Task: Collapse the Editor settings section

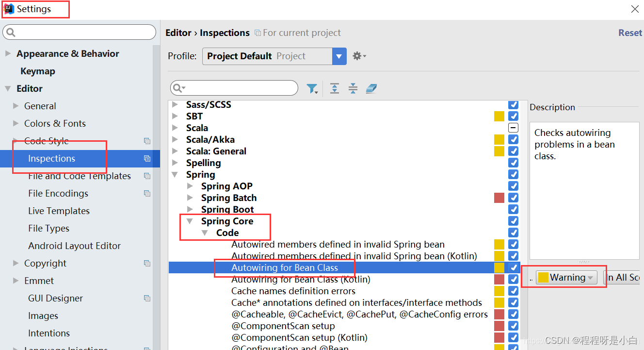Action: (x=8, y=89)
